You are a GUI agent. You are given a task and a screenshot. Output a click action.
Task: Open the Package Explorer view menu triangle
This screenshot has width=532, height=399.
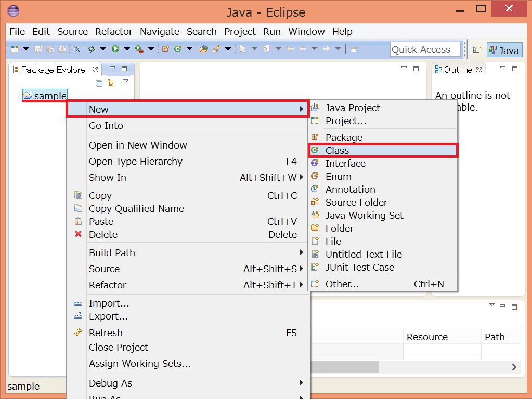tap(126, 81)
